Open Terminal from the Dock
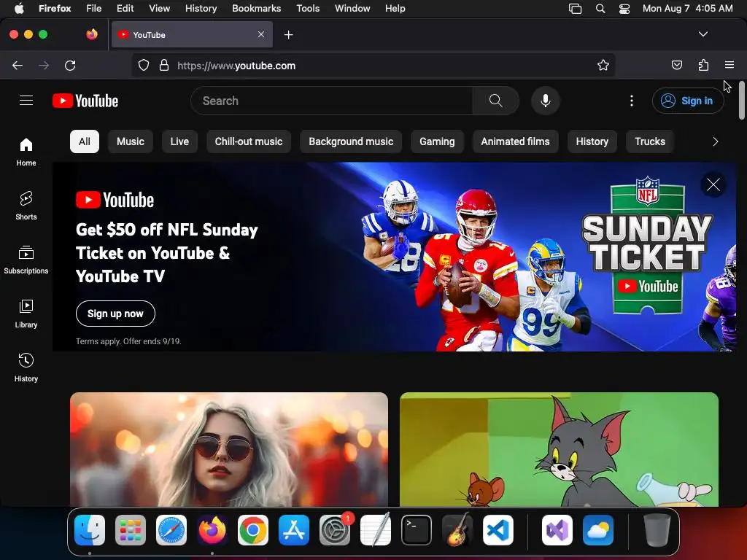 417,530
